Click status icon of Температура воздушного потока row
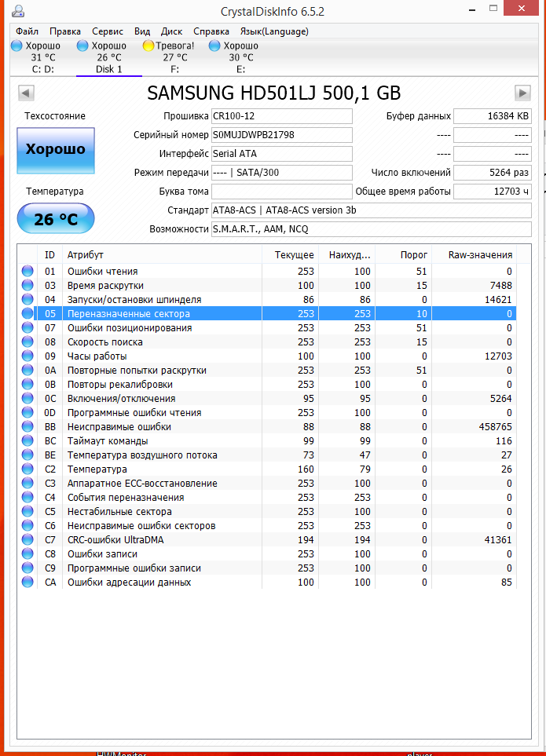 [x=27, y=455]
